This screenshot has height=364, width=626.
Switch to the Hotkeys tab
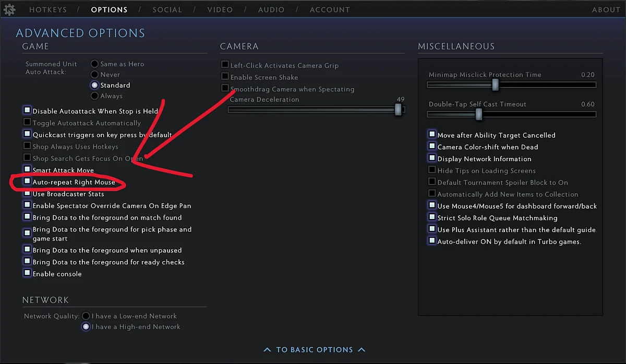coord(48,10)
